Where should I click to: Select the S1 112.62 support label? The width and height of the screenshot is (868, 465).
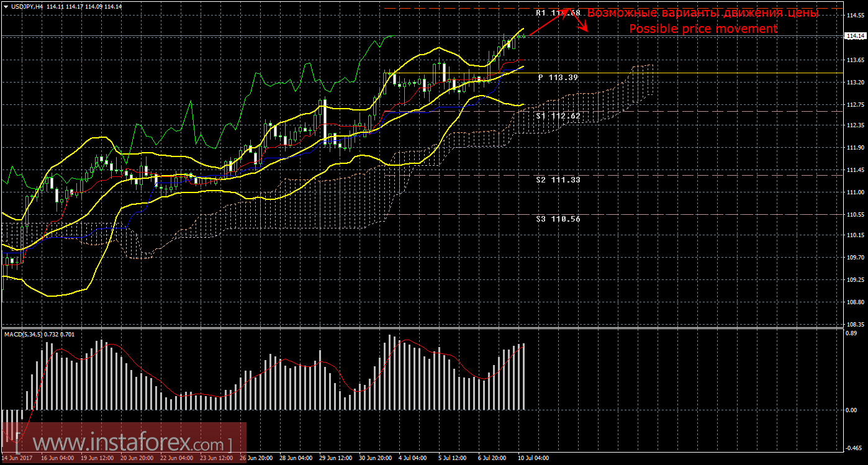558,115
